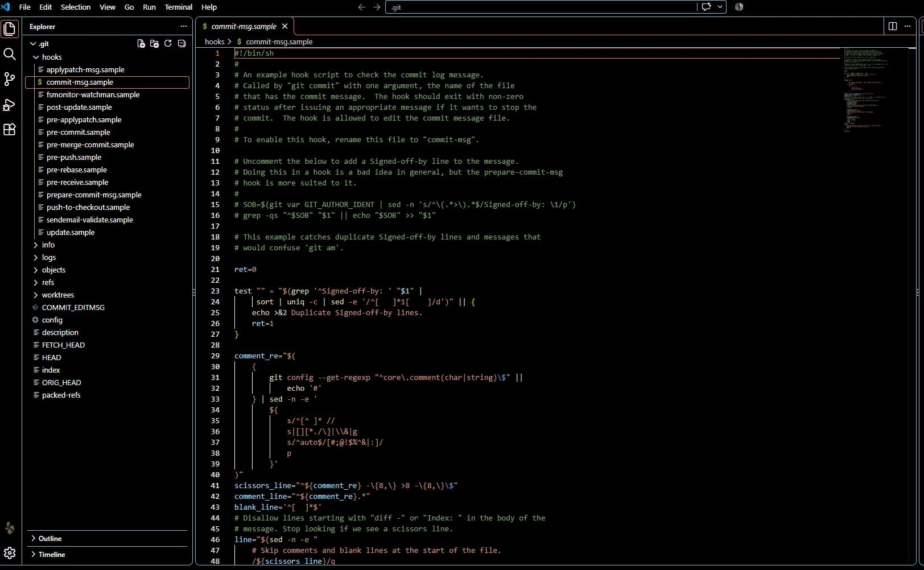
Task: Open the Source Control view
Action: coord(10,79)
